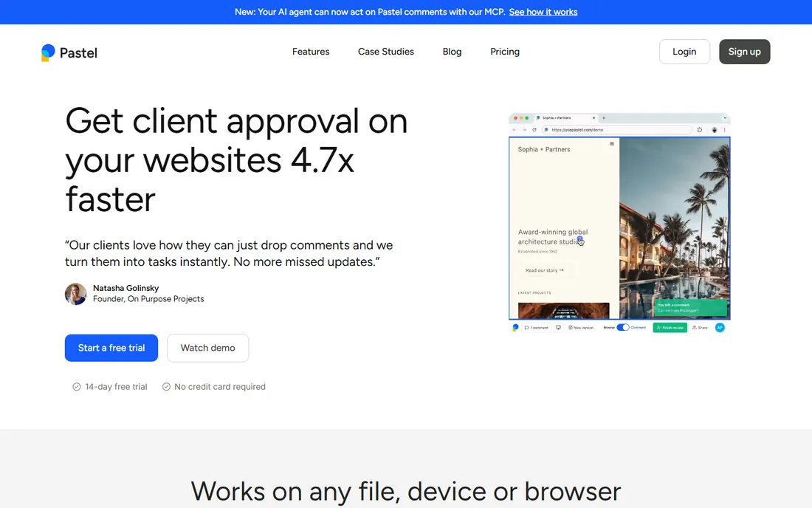Open the Case Studies page

386,52
